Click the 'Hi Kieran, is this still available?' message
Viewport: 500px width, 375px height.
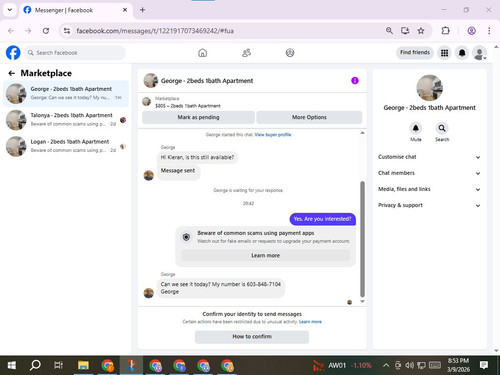click(197, 157)
